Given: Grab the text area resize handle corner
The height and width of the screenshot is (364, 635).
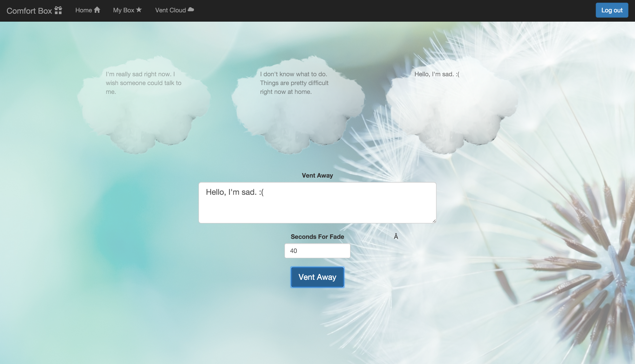Looking at the screenshot, I should [x=434, y=221].
